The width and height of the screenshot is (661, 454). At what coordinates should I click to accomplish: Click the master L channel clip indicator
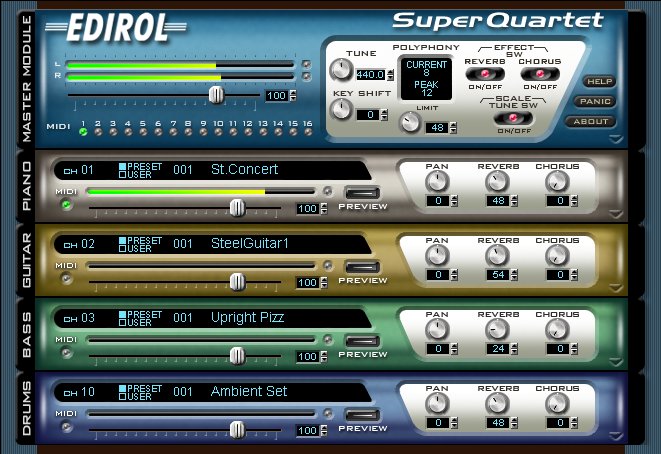point(306,64)
